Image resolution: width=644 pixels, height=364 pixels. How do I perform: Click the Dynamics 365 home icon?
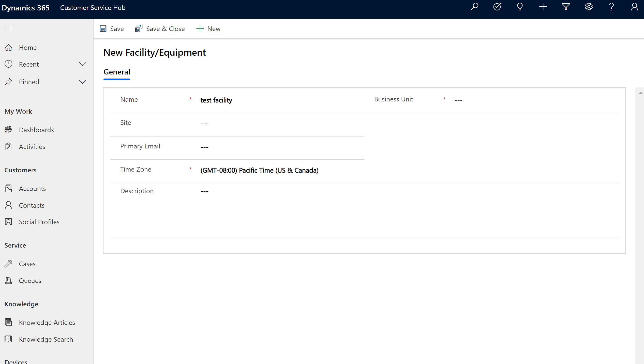pyautogui.click(x=25, y=8)
